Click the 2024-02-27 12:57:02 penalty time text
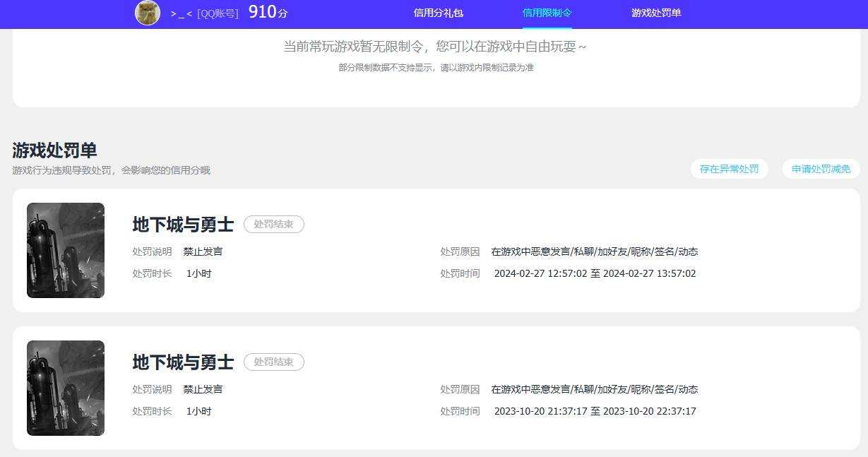Image resolution: width=868 pixels, height=457 pixels. pyautogui.click(x=595, y=273)
